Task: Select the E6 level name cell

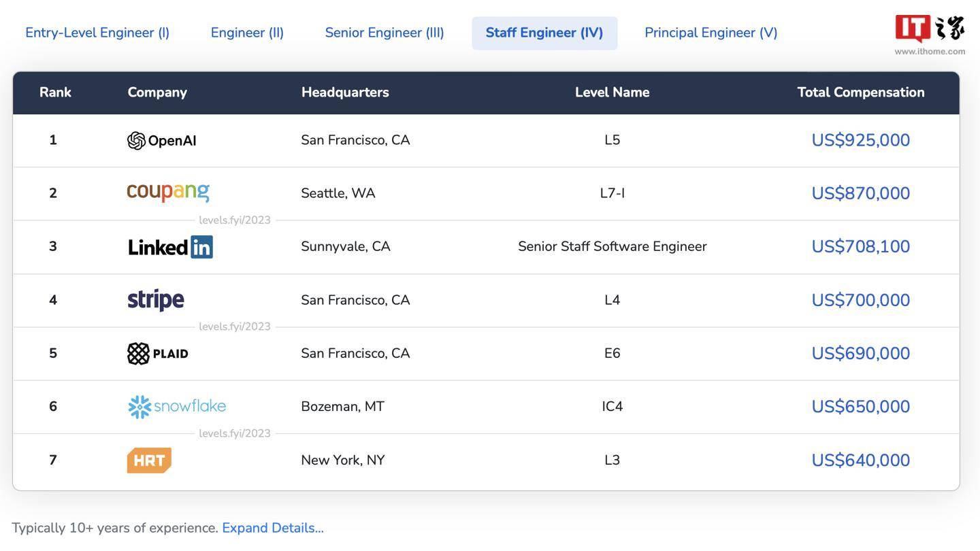Action: [x=612, y=353]
